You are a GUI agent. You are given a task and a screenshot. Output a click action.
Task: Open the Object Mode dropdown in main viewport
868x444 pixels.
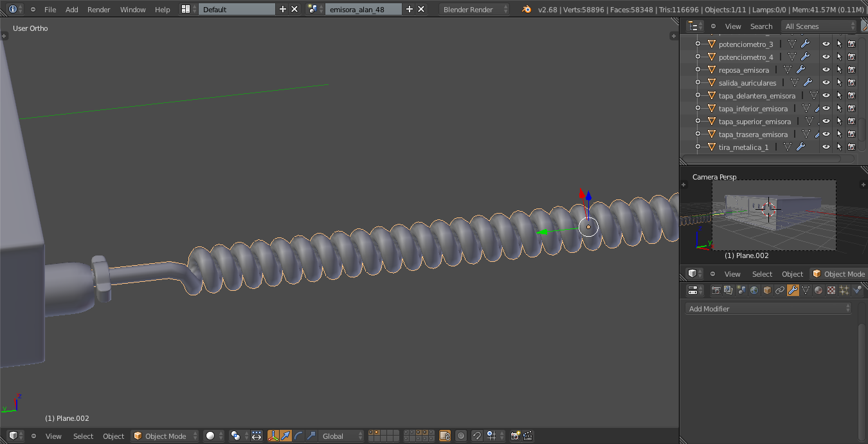[165, 436]
